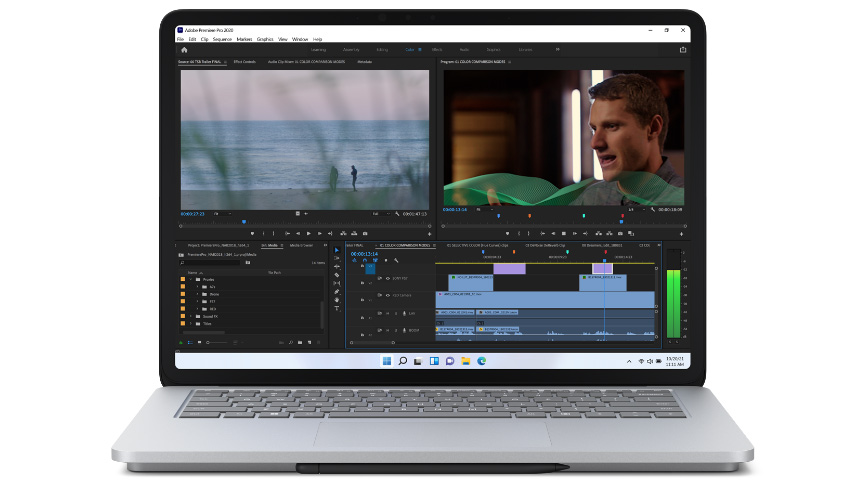The height and width of the screenshot is (490, 864).
Task: Select the Hand tool
Action: coord(337,300)
